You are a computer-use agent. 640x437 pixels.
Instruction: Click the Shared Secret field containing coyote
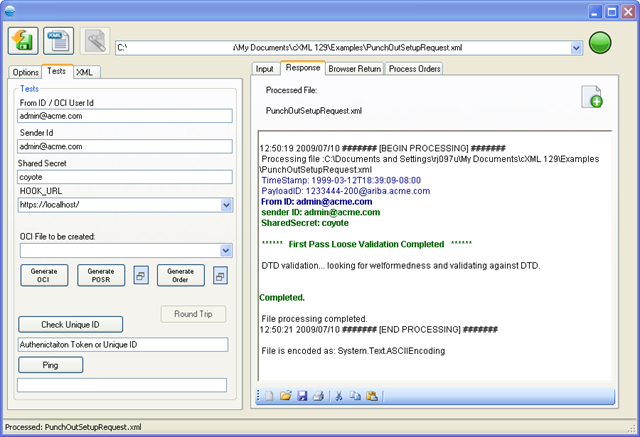point(125,177)
